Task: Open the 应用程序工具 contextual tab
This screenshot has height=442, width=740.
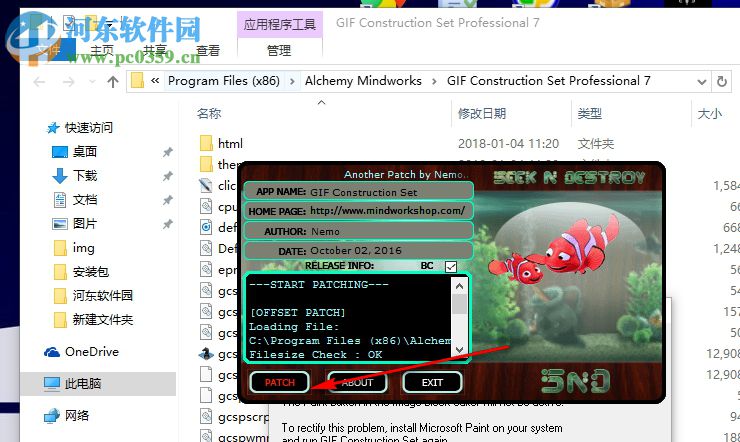Action: pos(279,25)
